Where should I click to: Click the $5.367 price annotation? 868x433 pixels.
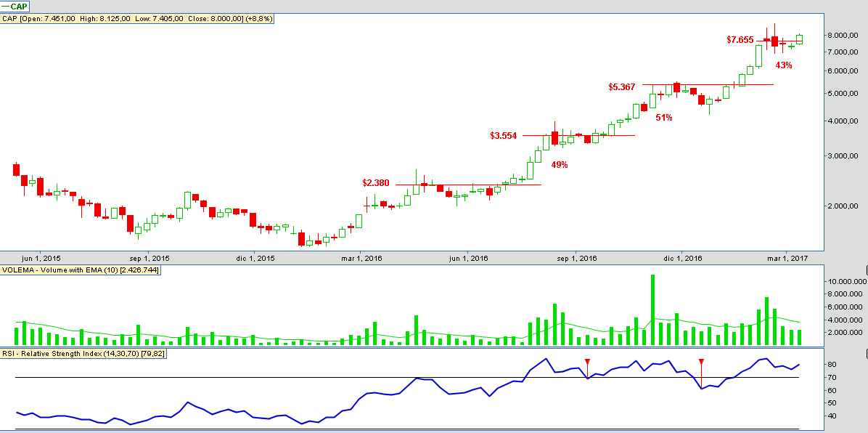point(622,87)
